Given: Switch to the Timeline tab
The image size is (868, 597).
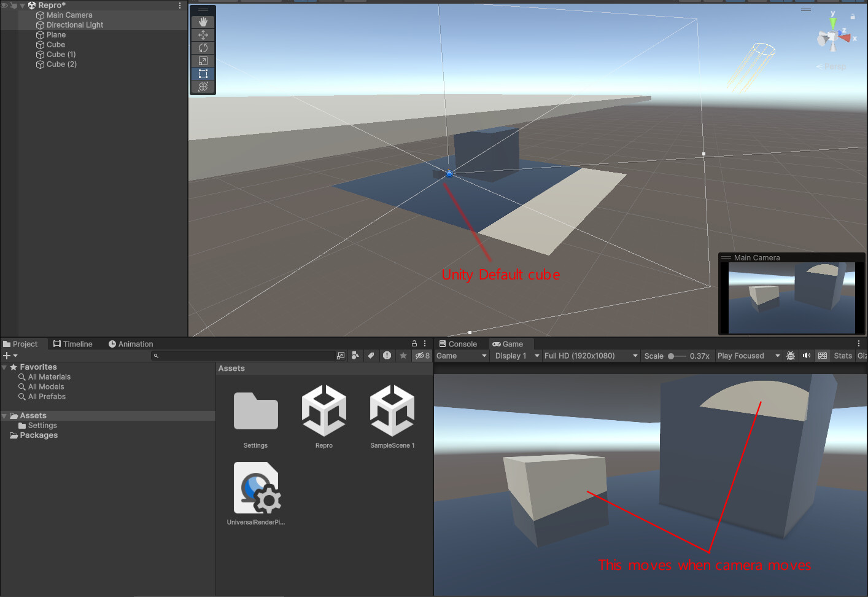Looking at the screenshot, I should click(73, 344).
